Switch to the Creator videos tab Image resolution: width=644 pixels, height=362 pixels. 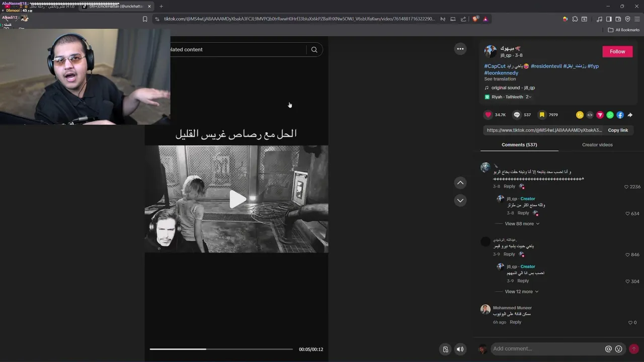point(597,145)
